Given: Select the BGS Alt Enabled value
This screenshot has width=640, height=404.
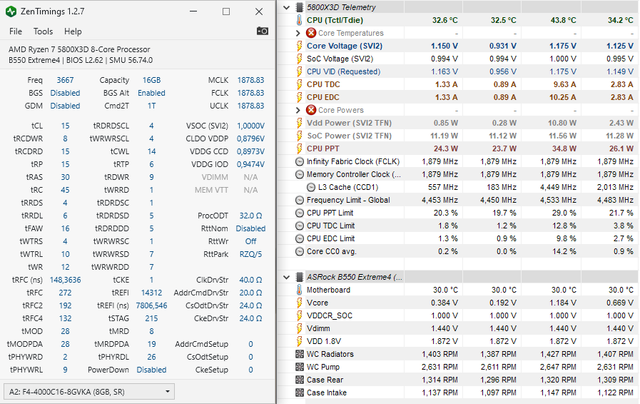Looking at the screenshot, I should pyautogui.click(x=151, y=93).
